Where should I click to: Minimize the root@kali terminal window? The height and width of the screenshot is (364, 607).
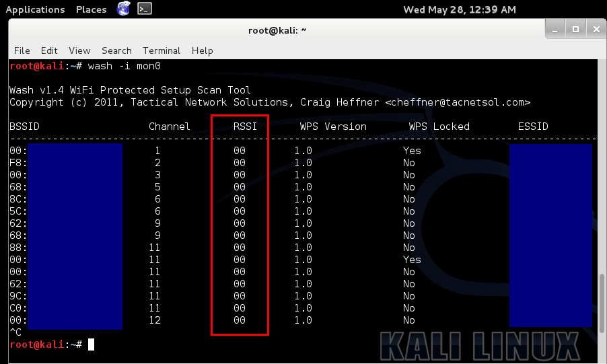555,29
